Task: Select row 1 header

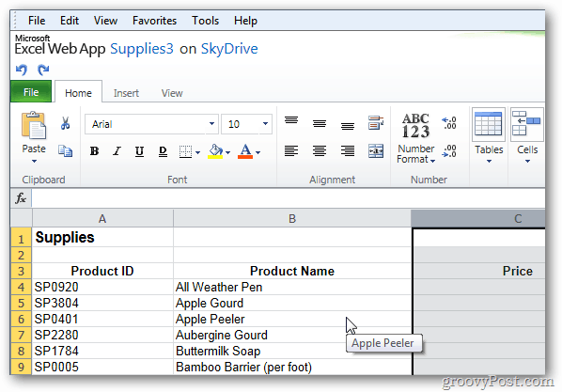Action: 22,239
